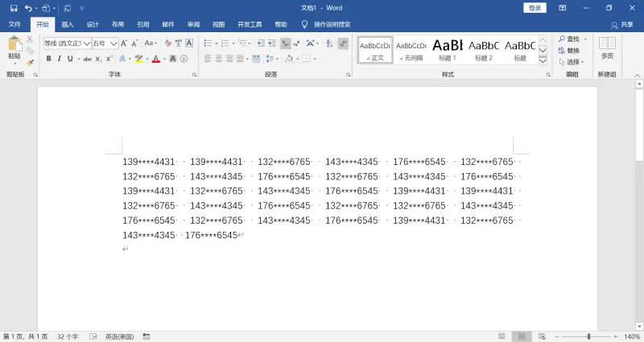Center align the paragraph
This screenshot has height=342, width=644.
(218, 59)
